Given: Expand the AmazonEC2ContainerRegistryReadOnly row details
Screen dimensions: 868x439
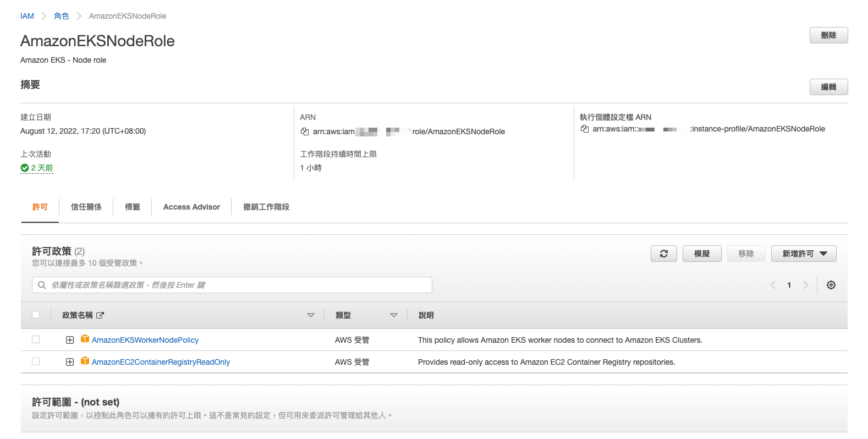Looking at the screenshot, I should 70,362.
